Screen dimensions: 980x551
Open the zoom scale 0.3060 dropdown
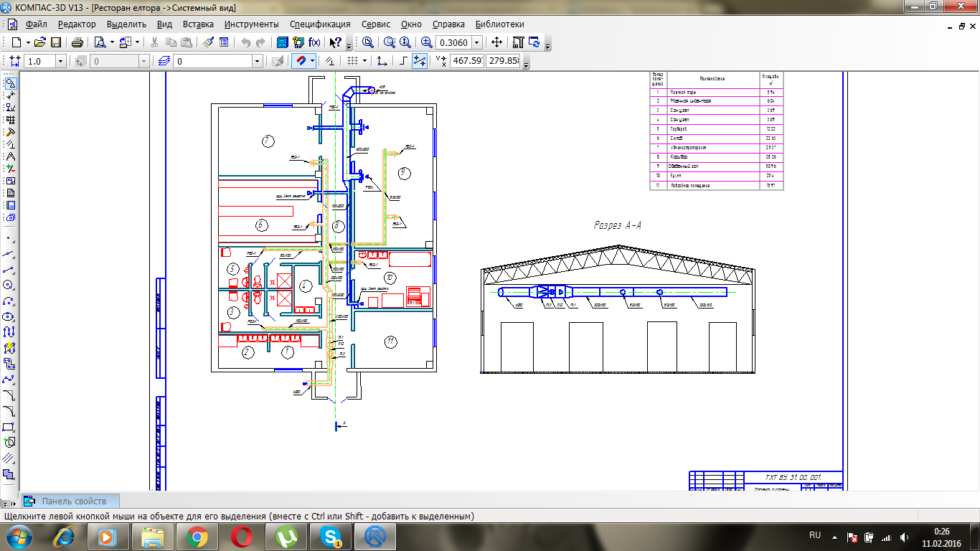(x=477, y=42)
